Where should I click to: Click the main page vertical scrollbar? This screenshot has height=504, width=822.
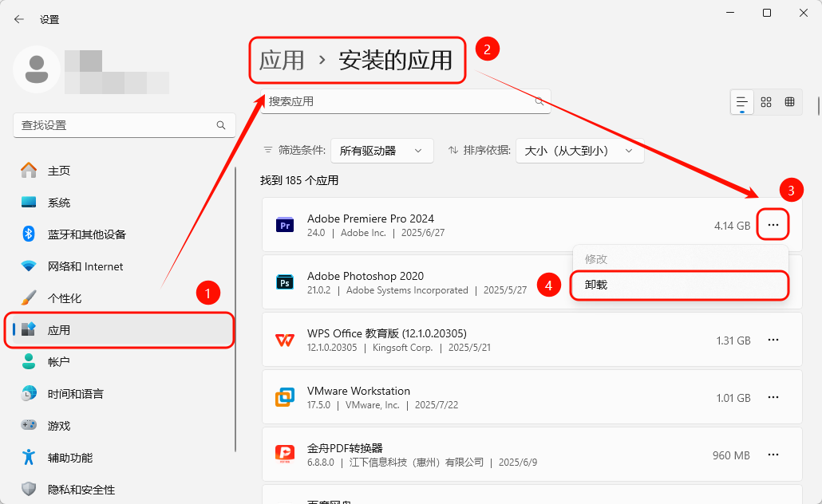pos(818,105)
